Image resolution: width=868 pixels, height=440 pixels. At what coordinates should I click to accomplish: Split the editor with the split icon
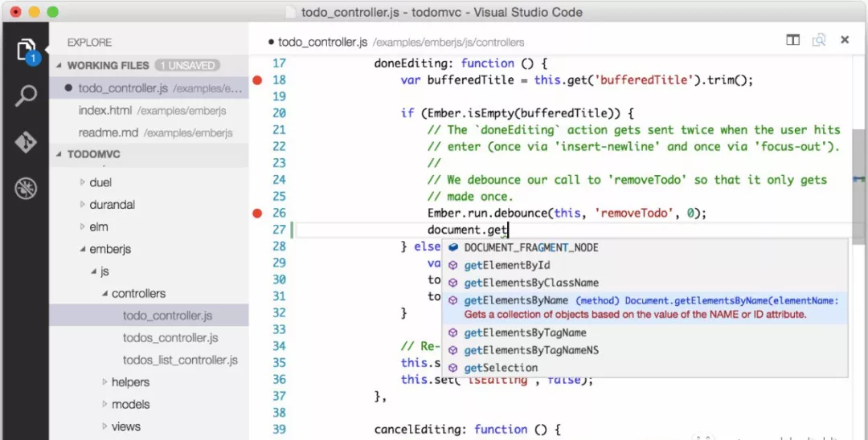pyautogui.click(x=792, y=40)
